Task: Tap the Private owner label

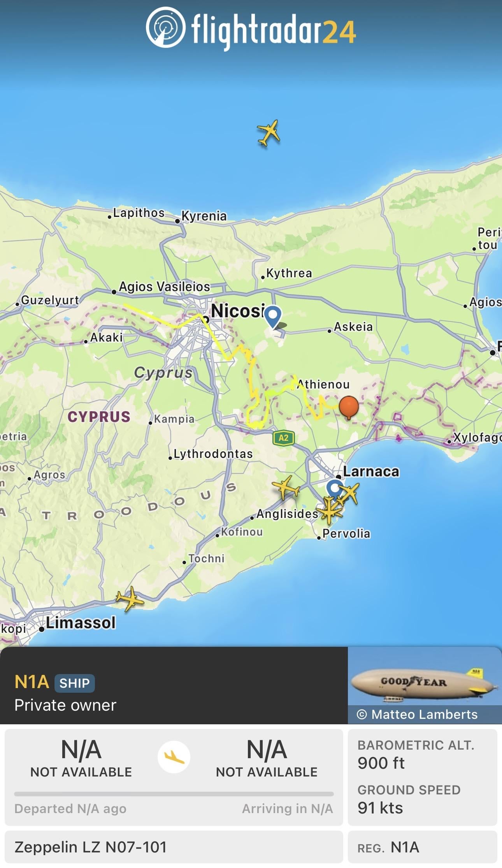Action: click(65, 705)
